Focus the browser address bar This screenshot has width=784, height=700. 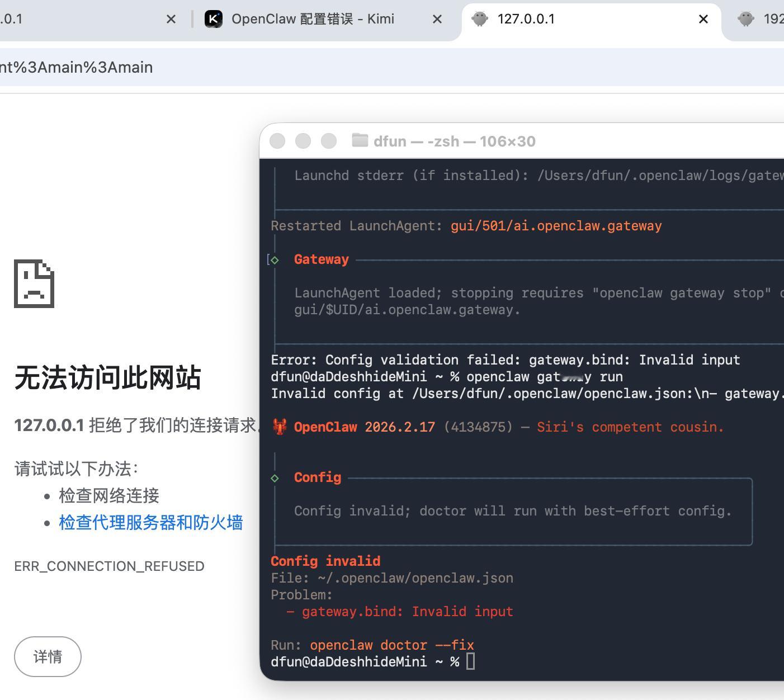tap(392, 67)
